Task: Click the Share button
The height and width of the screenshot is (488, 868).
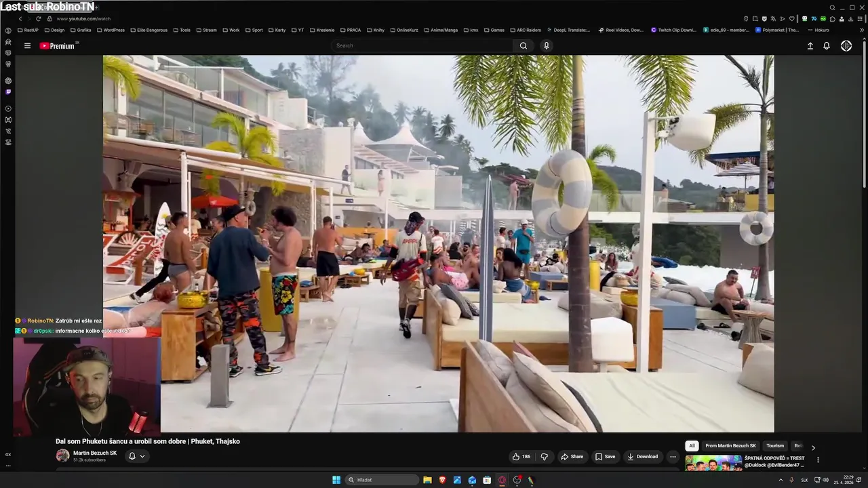Action: click(572, 457)
